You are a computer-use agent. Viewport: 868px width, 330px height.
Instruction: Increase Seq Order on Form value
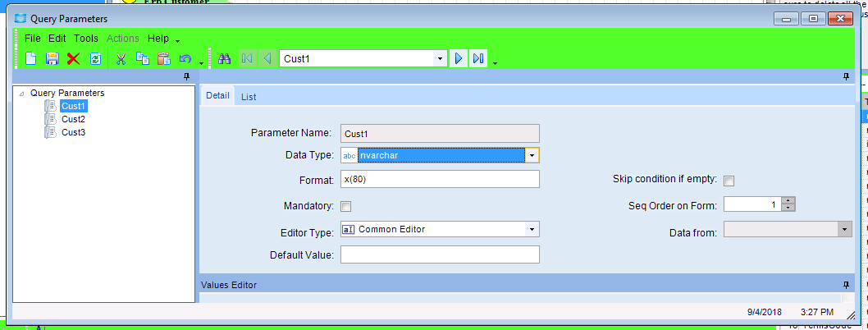pos(789,201)
